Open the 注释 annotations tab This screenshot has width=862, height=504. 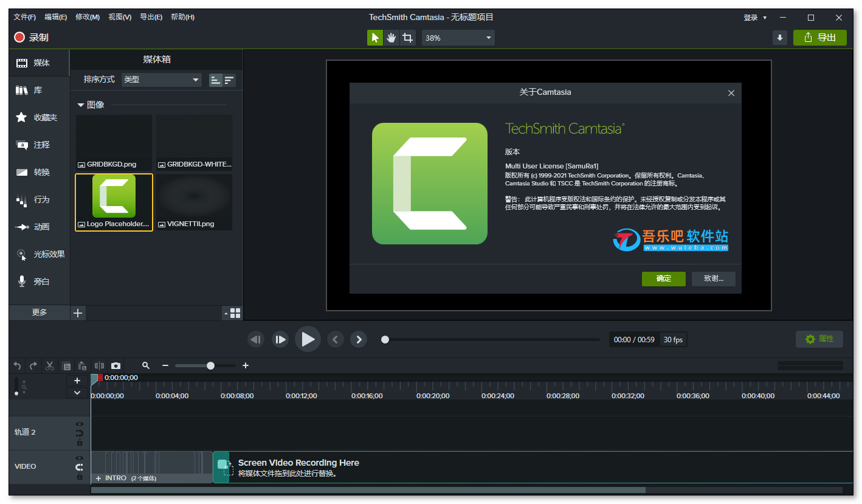40,145
